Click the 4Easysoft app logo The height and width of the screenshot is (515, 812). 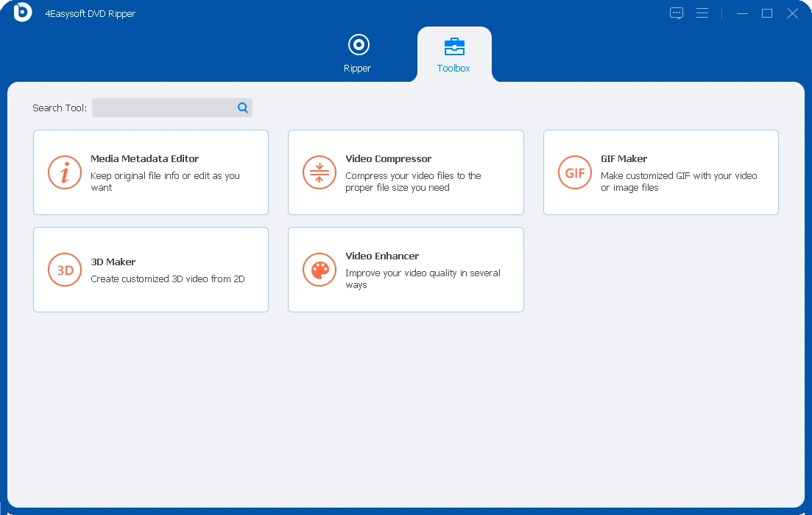click(x=23, y=13)
